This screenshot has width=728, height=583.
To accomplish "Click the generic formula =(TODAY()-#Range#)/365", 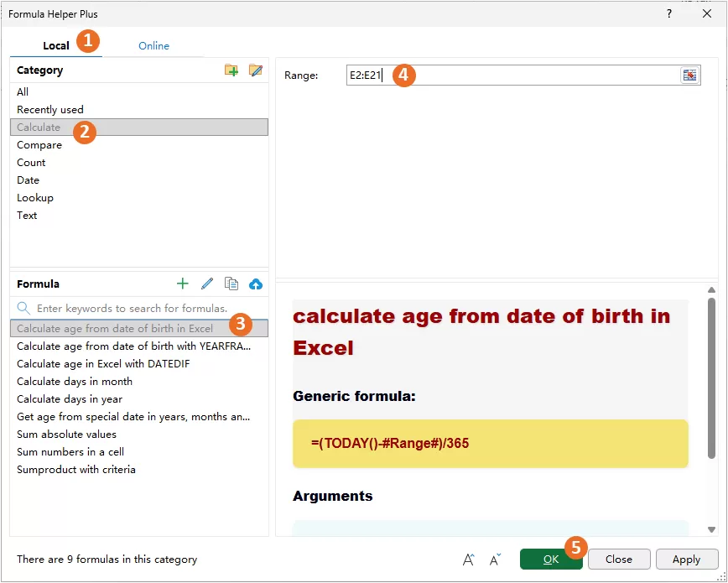I will tap(390, 443).
